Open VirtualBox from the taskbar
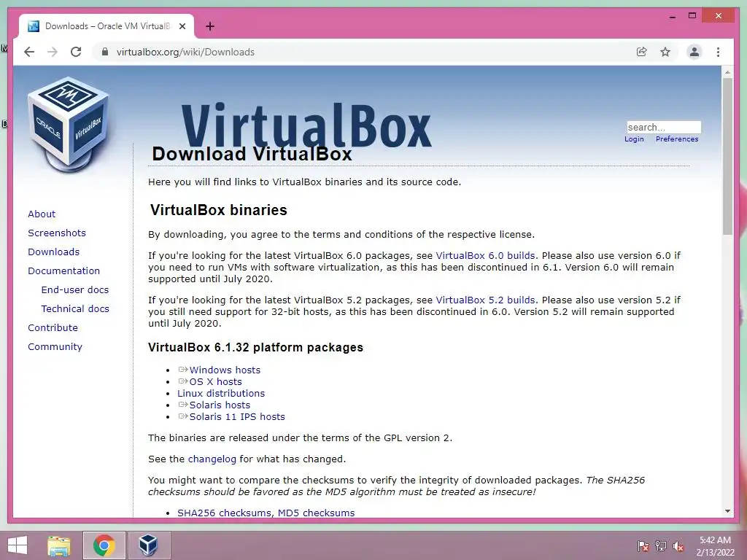747x560 pixels. pos(149,545)
